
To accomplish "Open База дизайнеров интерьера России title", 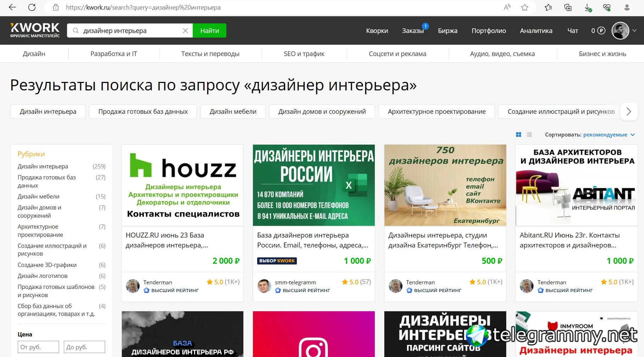I will click(x=313, y=240).
